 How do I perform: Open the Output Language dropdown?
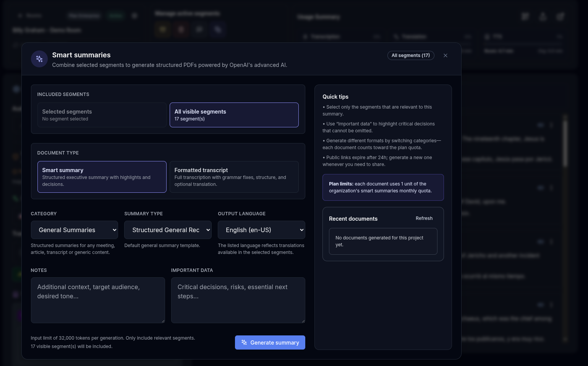(261, 230)
